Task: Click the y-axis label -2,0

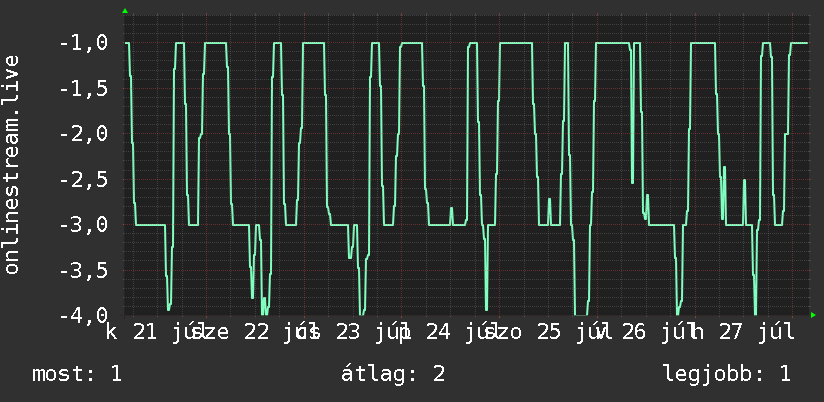Action: tap(84, 133)
